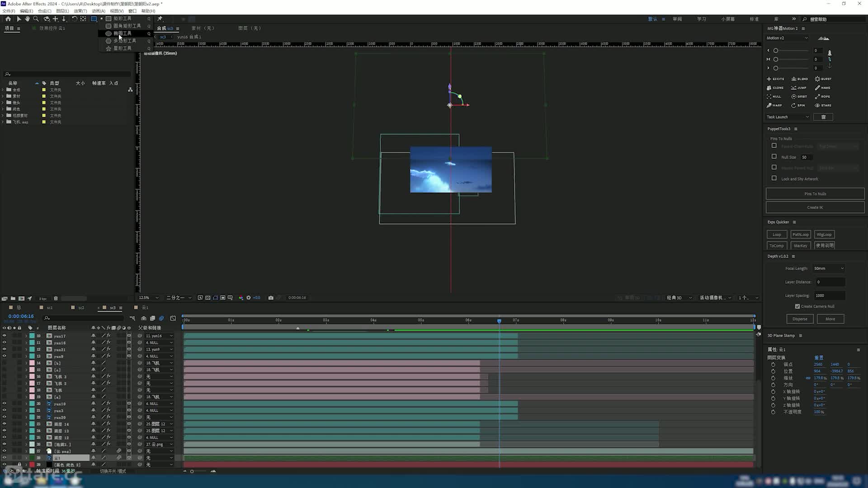This screenshot has height=488, width=868.
Task: Click the EXCITE Motion tool
Action: 776,79
